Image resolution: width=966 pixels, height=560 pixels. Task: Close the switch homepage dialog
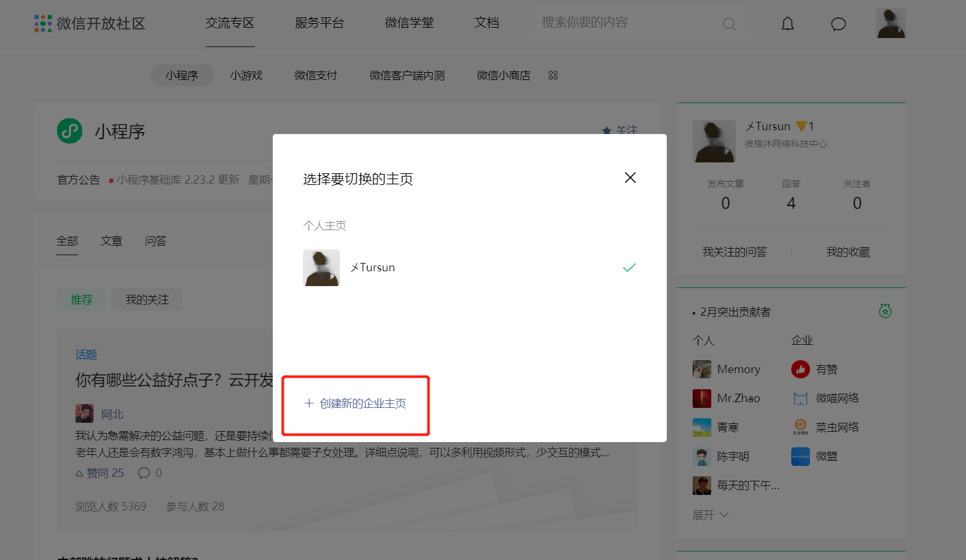(x=630, y=177)
